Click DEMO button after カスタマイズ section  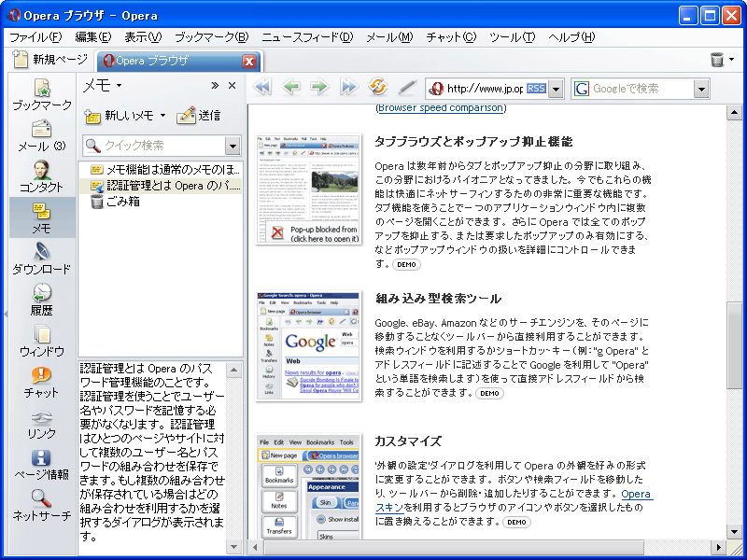[516, 522]
